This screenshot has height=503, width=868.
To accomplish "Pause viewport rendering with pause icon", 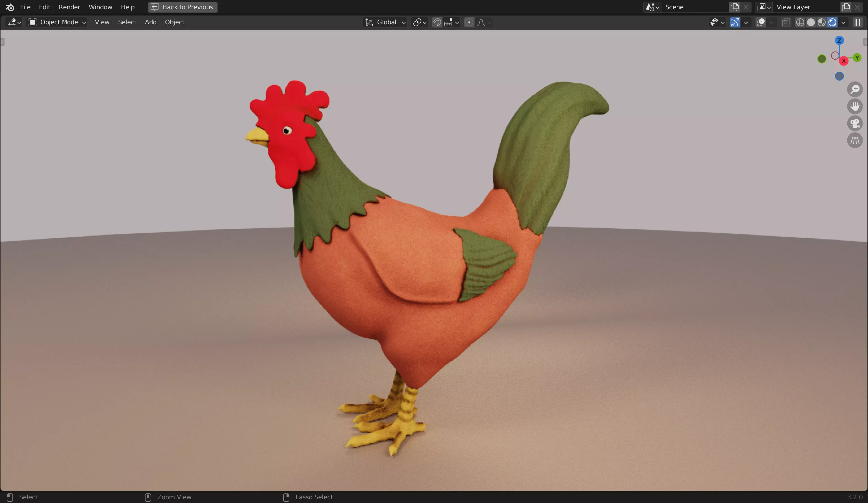I will point(858,22).
